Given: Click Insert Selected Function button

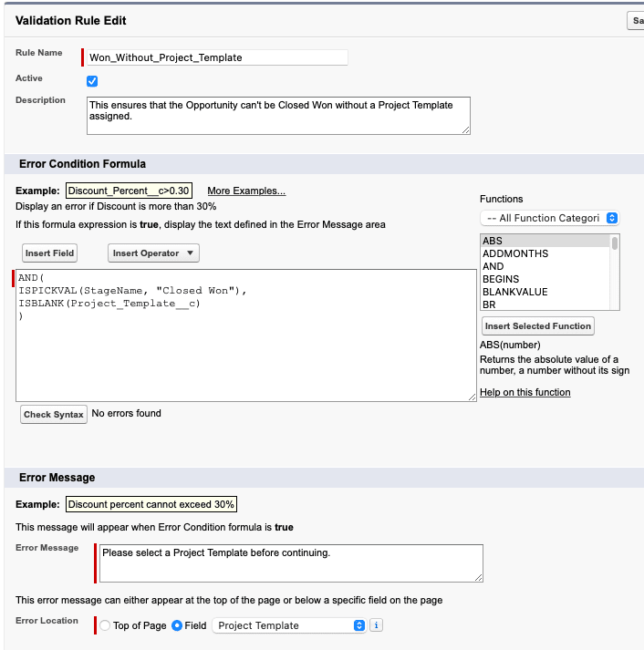Looking at the screenshot, I should click(538, 325).
